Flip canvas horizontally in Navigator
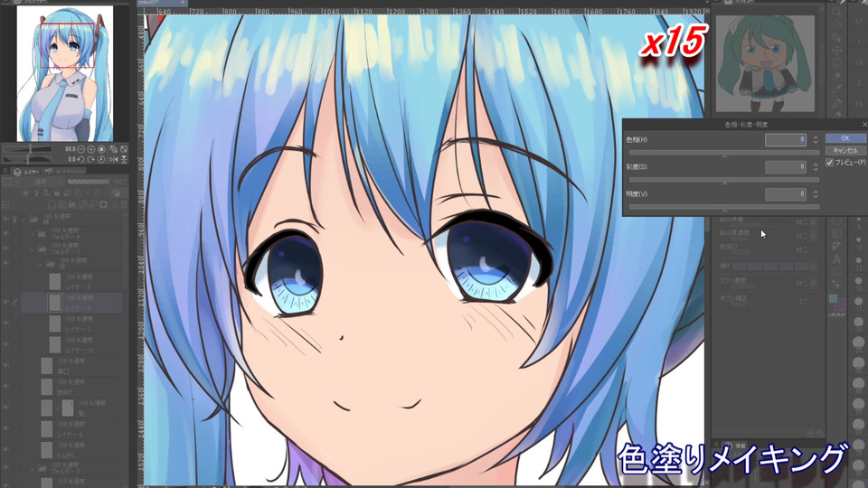868x488 pixels. point(114,159)
